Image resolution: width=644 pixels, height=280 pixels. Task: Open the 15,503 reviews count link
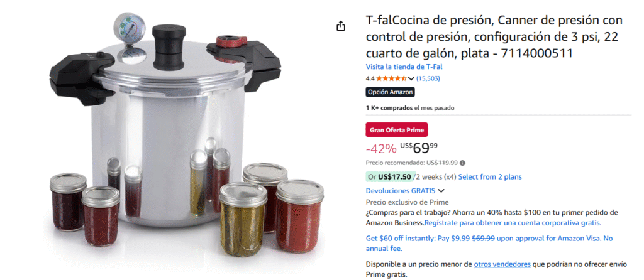pos(428,78)
